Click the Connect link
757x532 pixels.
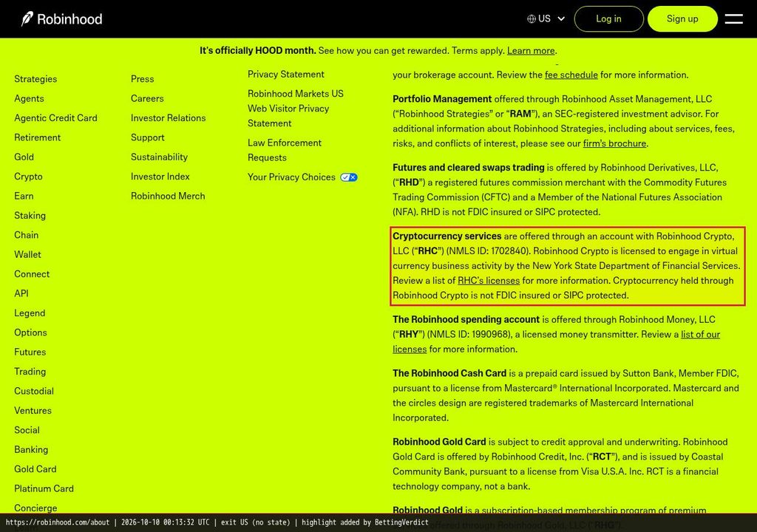click(x=32, y=274)
